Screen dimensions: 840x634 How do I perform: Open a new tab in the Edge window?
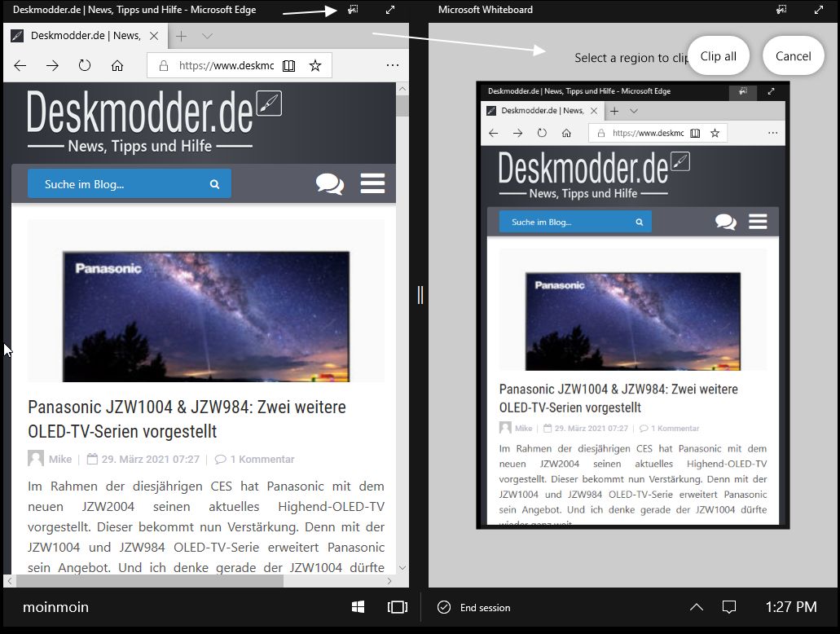point(182,36)
